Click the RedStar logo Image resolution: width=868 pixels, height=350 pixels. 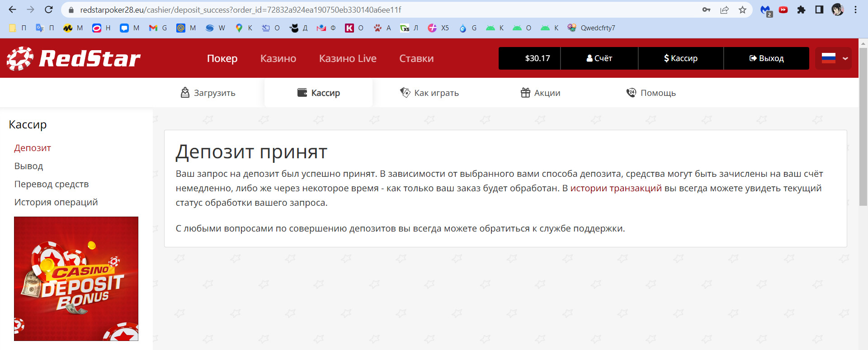[74, 58]
